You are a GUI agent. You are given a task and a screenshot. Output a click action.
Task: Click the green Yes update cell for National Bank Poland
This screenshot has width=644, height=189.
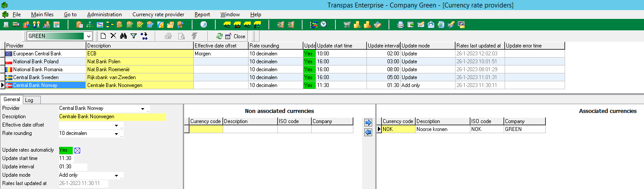pyautogui.click(x=309, y=62)
